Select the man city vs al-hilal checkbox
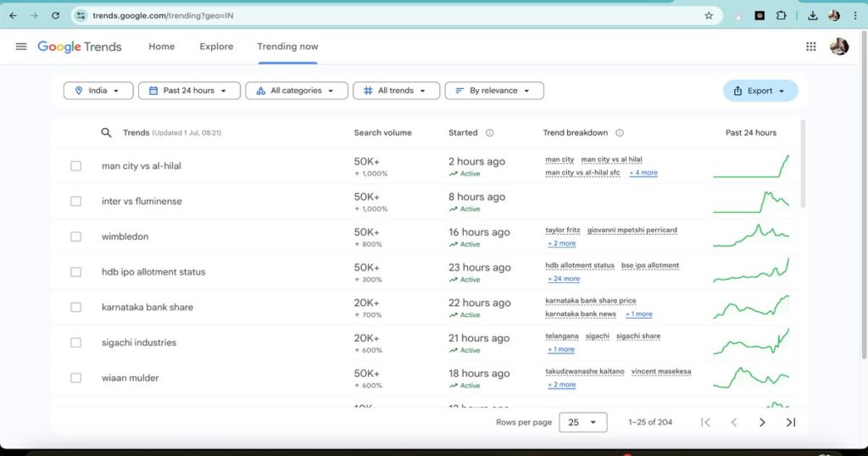The width and height of the screenshot is (868, 456). pos(75,166)
